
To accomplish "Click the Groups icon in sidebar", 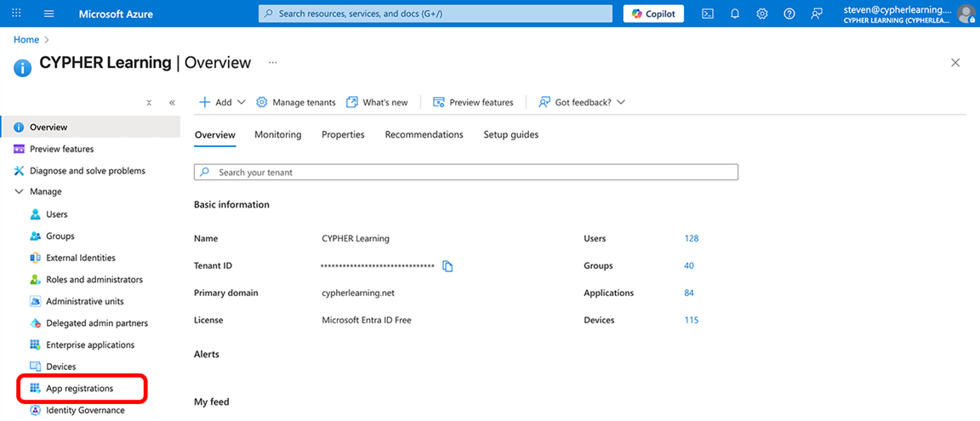I will [36, 236].
